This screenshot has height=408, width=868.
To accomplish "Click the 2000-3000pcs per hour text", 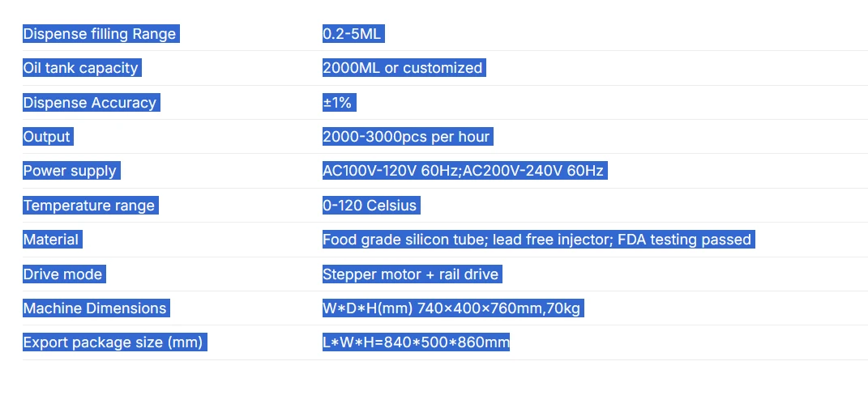I will pyautogui.click(x=407, y=137).
